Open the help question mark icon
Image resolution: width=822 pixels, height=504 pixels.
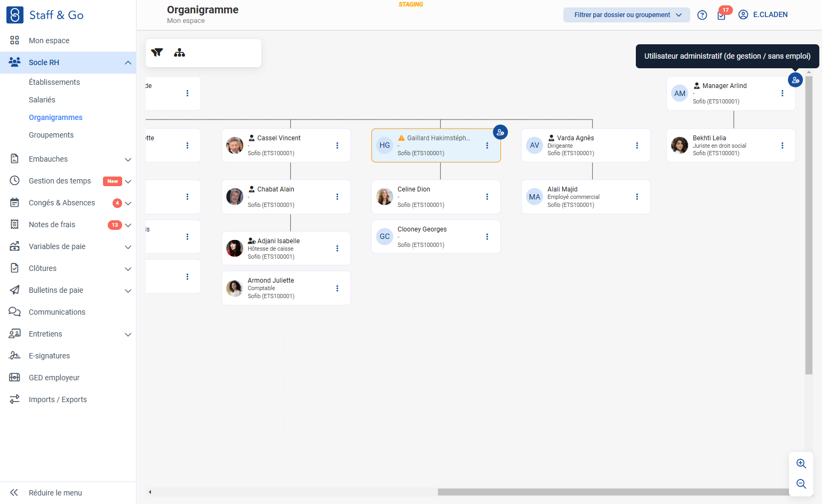[x=703, y=15]
